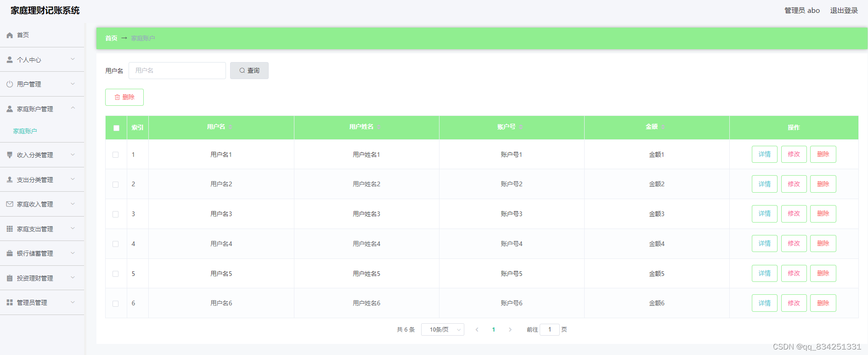Expand the 个人中心 menu chevron
Screen dimensions: 868x355
point(73,59)
